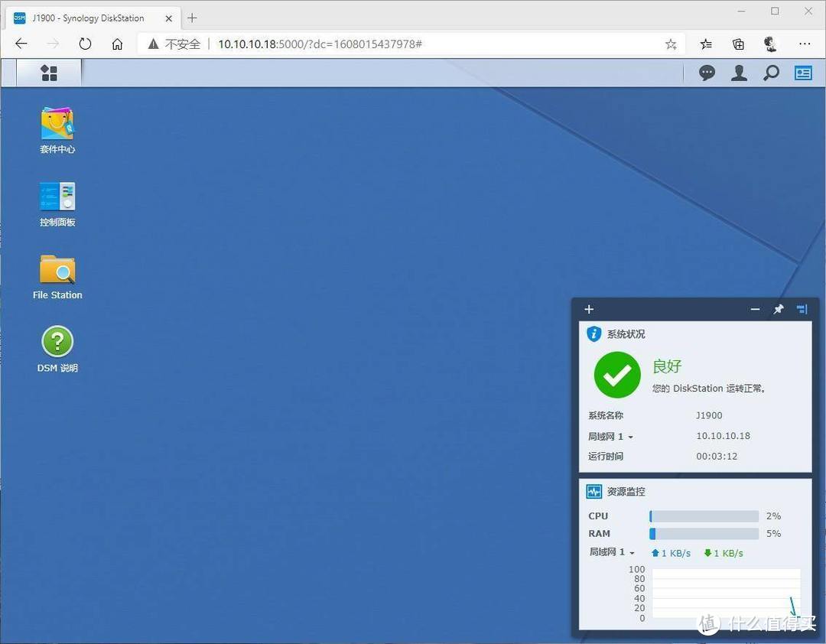This screenshot has height=644, width=826.
Task: Click IP address 10.10.10.18 in widget
Action: point(723,436)
